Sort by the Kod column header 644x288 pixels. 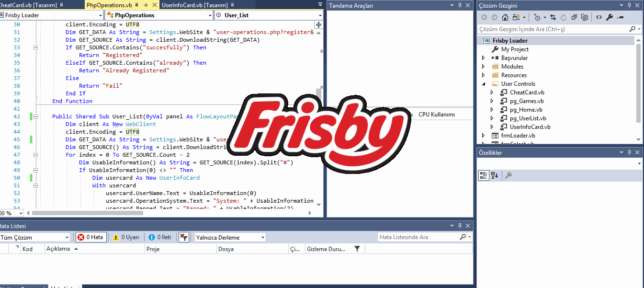[x=33, y=249]
